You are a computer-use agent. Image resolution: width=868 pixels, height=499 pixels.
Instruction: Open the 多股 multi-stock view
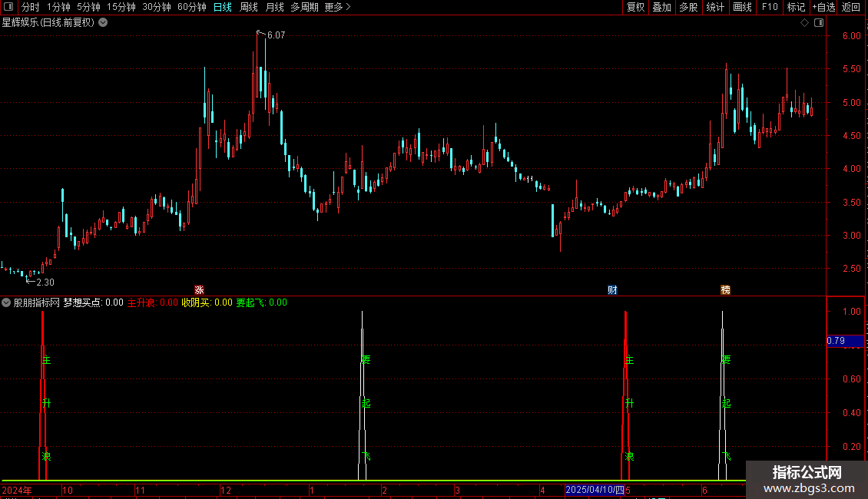tap(688, 7)
